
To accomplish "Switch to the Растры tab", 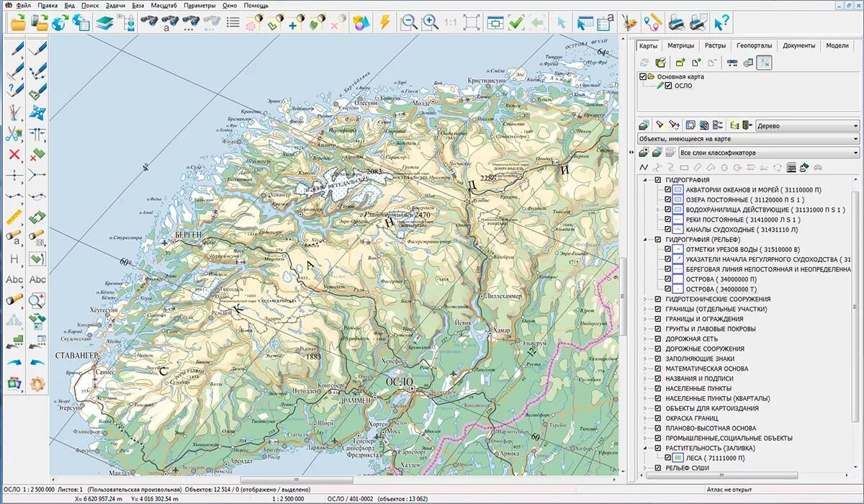I will click(715, 45).
